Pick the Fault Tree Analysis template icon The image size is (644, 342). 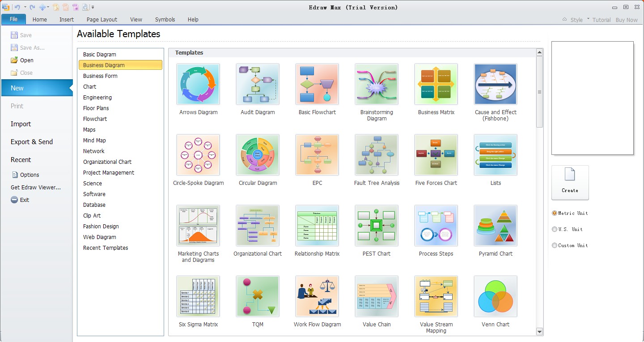click(377, 155)
